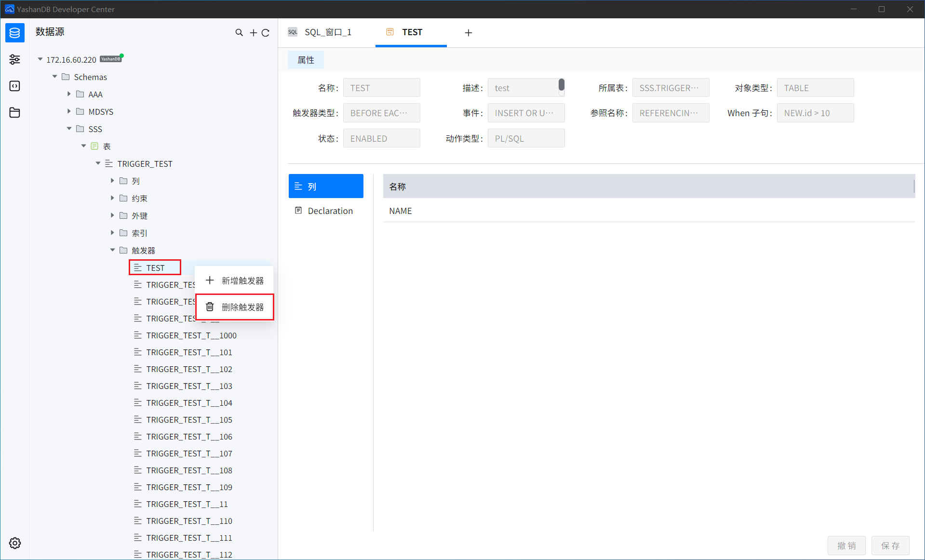Open the Declaration section
This screenshot has height=560, width=925.
tap(330, 211)
